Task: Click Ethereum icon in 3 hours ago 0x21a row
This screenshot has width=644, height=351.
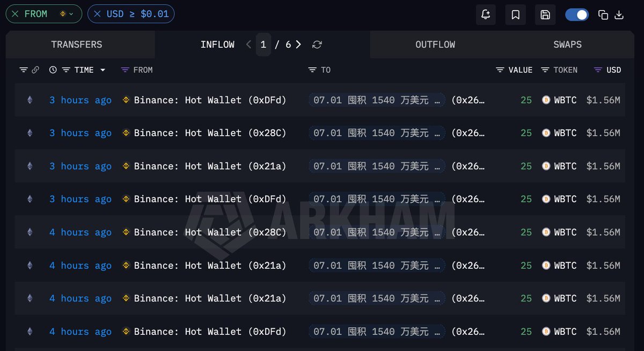Action: pos(30,166)
